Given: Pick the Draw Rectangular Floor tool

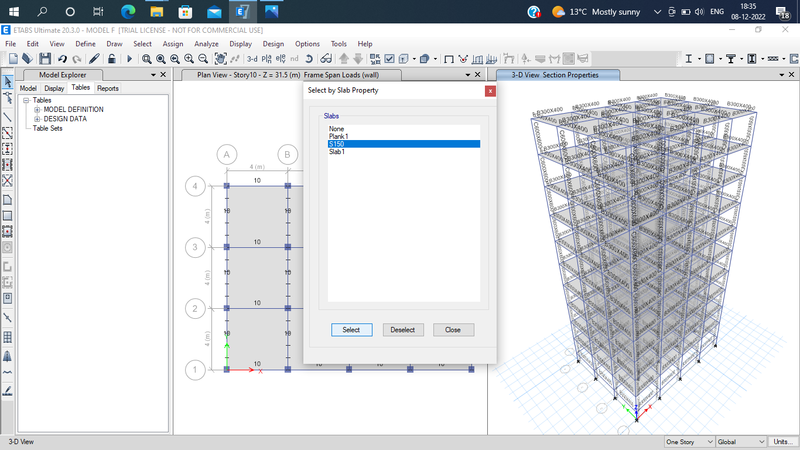Looking at the screenshot, I should click(x=8, y=216).
